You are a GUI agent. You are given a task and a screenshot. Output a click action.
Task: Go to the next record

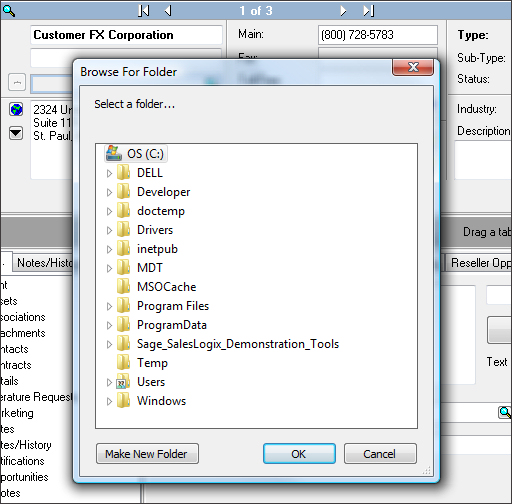343,11
